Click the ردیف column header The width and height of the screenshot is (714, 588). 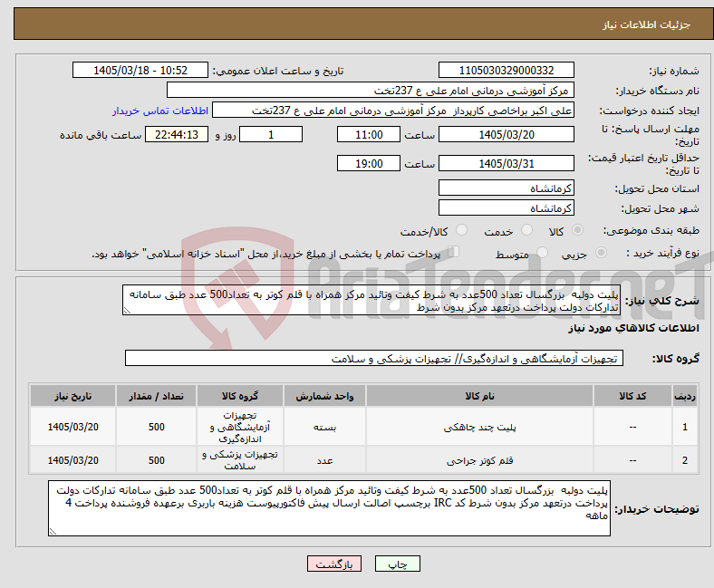[685, 396]
